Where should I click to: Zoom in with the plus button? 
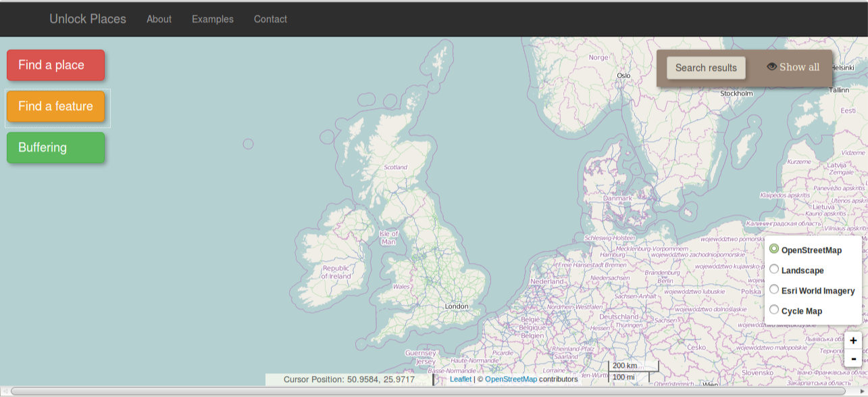[853, 341]
